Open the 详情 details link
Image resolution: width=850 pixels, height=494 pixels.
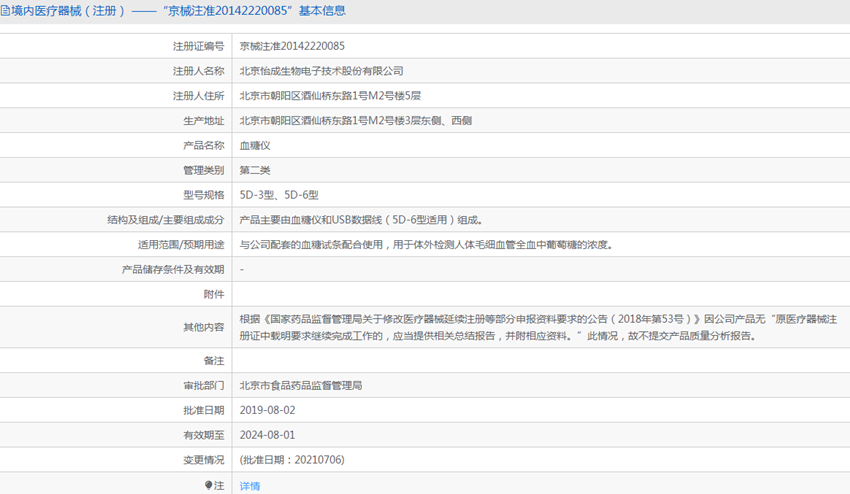click(250, 486)
